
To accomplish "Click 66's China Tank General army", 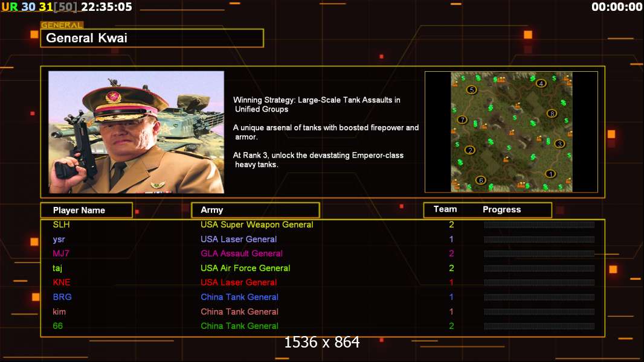I will pyautogui.click(x=239, y=326).
